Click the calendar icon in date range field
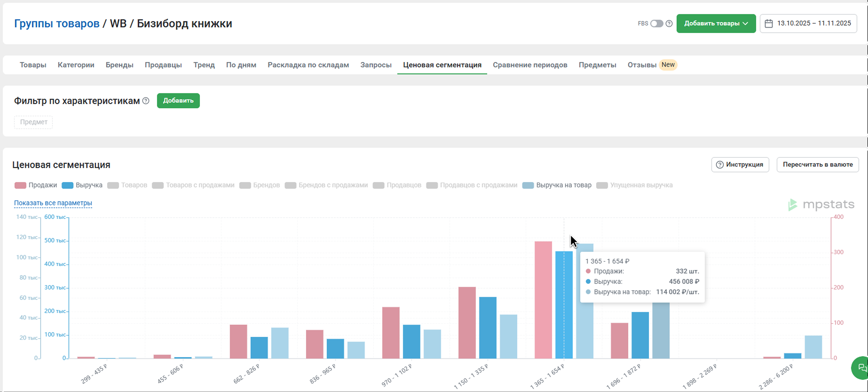 pyautogui.click(x=769, y=24)
